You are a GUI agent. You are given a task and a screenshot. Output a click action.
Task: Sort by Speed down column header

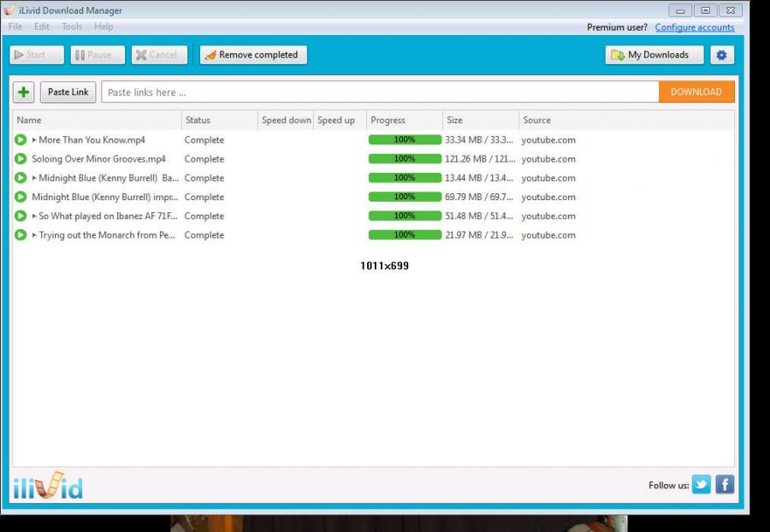point(286,121)
